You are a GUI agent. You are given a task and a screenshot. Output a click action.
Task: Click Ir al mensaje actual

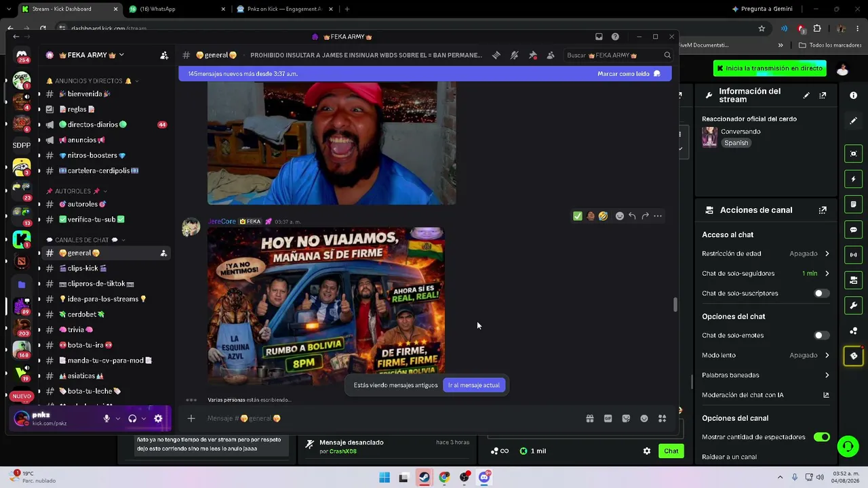tap(474, 386)
